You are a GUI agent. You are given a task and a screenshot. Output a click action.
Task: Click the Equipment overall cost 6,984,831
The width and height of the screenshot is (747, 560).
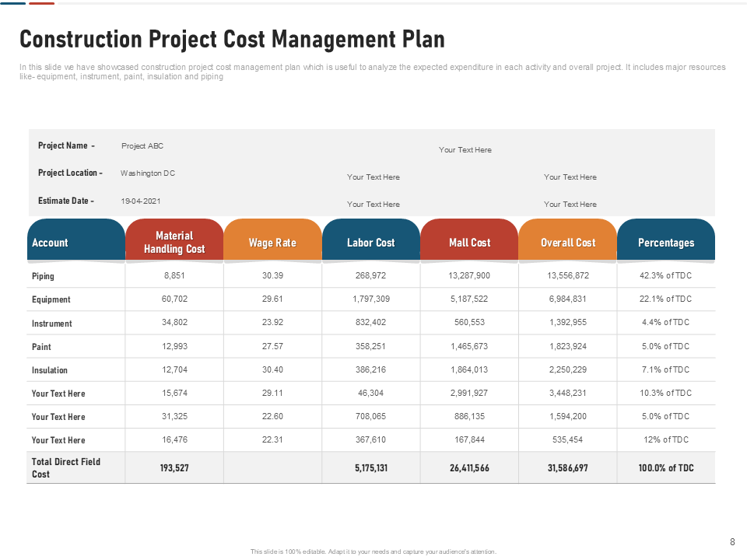[567, 299]
